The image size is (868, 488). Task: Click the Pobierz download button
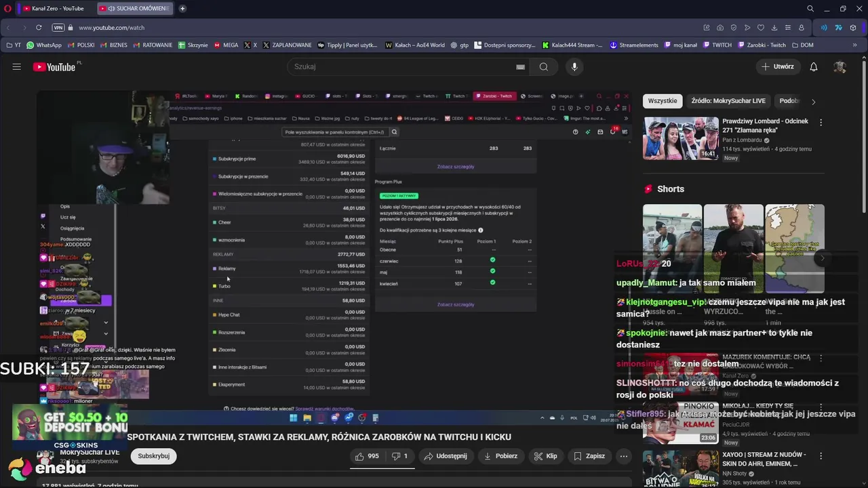pos(500,456)
